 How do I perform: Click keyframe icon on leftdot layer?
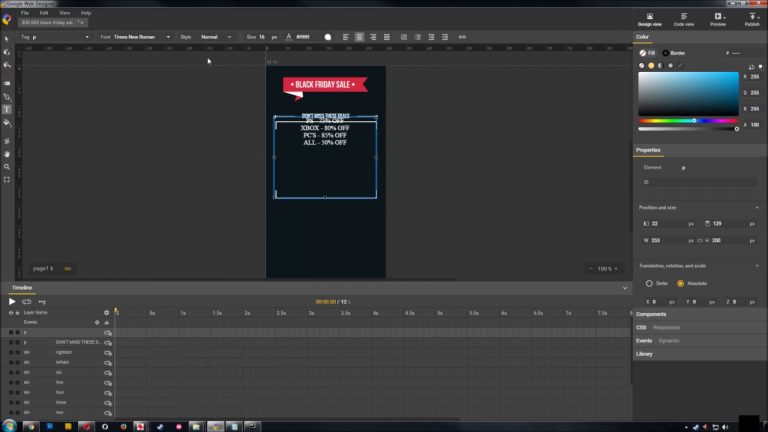click(x=108, y=363)
